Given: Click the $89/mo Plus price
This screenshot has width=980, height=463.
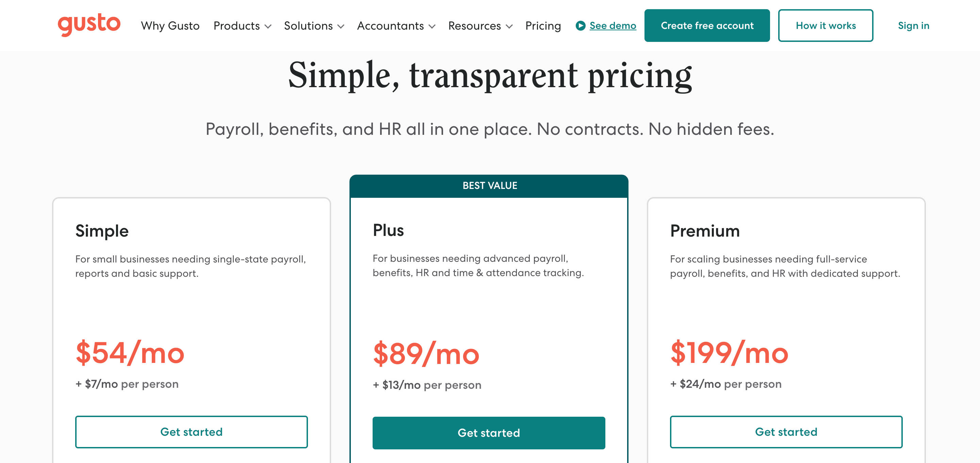Looking at the screenshot, I should [426, 354].
